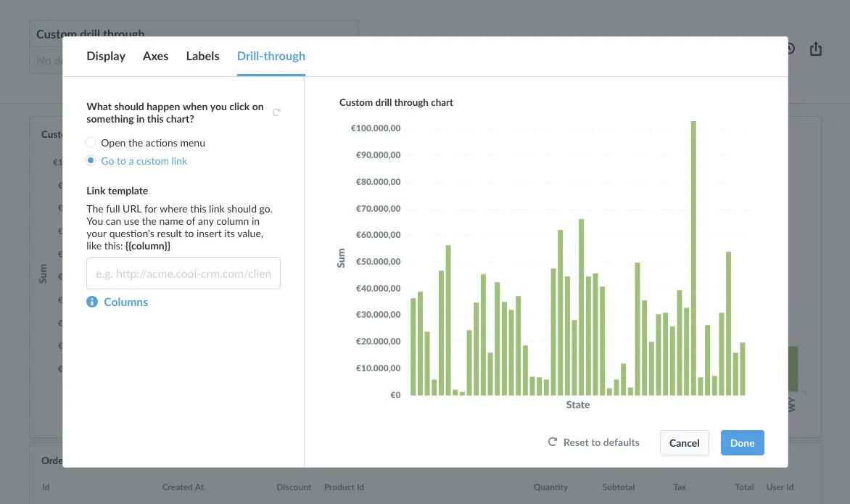Select the Drill-through tab
The width and height of the screenshot is (850, 504).
271,57
